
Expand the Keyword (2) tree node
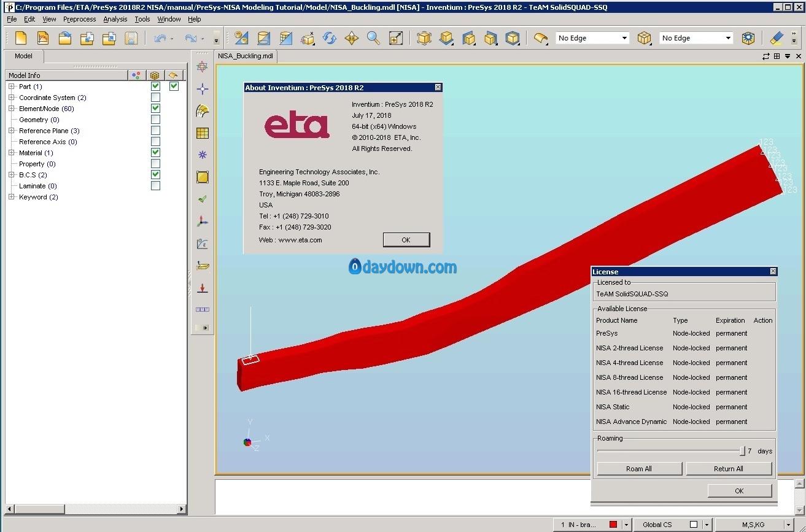point(12,197)
